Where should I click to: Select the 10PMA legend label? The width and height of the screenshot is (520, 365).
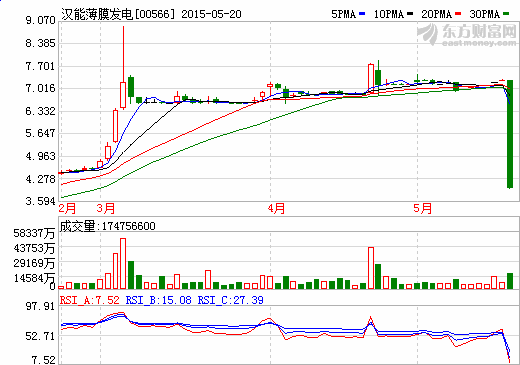point(389,14)
